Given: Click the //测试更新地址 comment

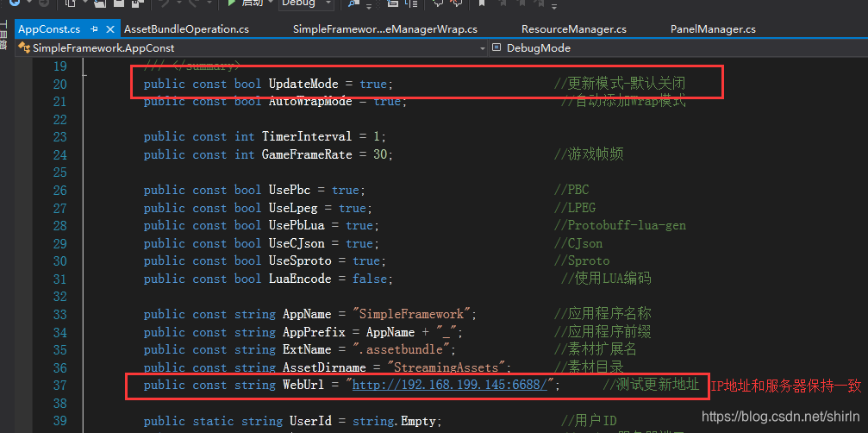Looking at the screenshot, I should click(x=651, y=385).
